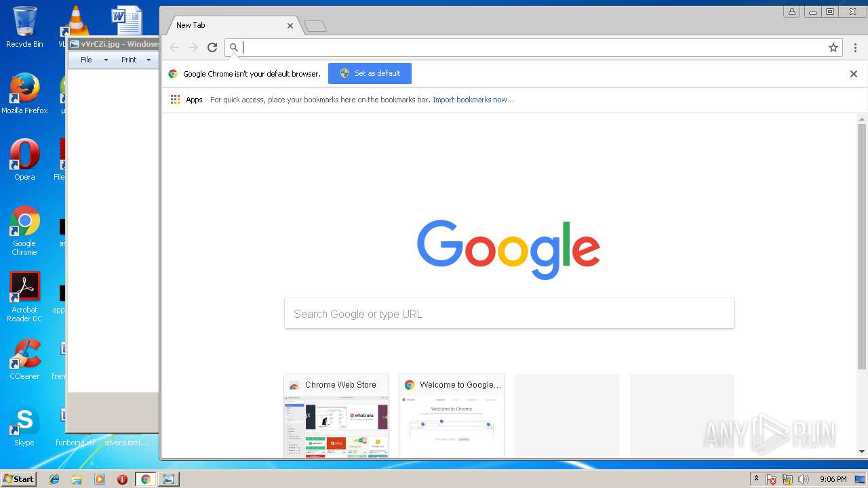The image size is (868, 488).
Task: Go back in Chrome
Action: (174, 47)
